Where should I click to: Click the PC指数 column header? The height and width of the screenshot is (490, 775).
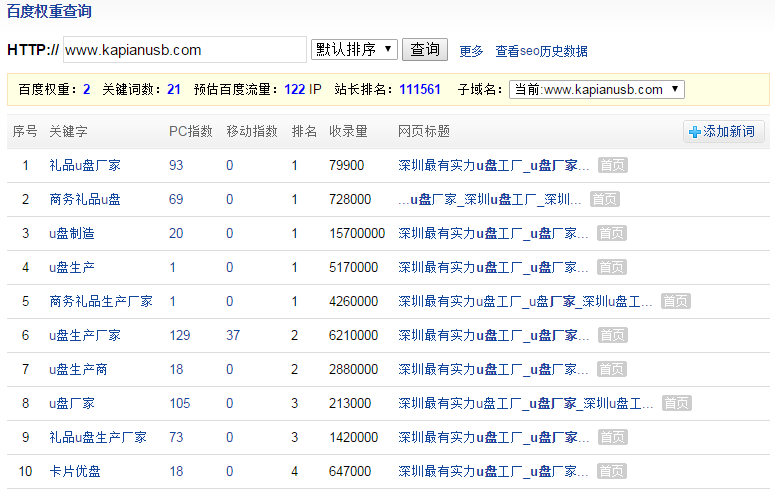(191, 132)
